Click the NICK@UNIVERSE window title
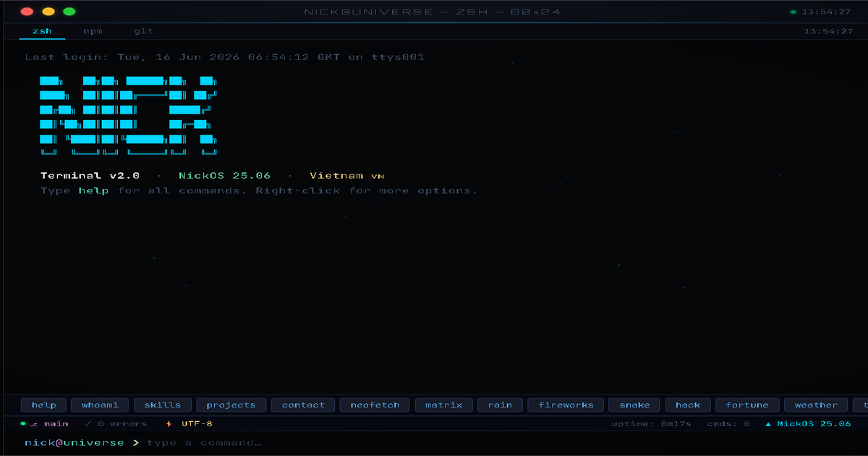Image resolution: width=868 pixels, height=456 pixels. (433, 12)
